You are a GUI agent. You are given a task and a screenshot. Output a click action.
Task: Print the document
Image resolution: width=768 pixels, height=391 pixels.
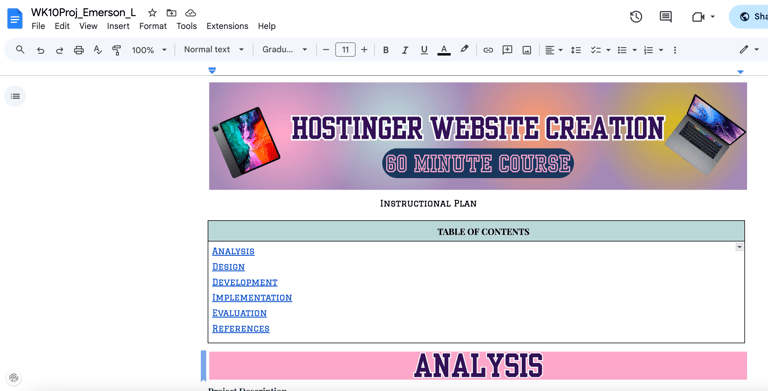[78, 50]
